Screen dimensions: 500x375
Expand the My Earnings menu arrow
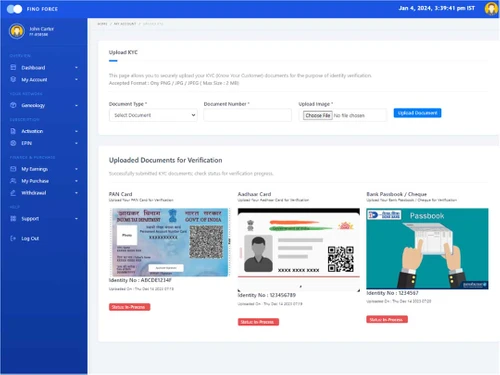tap(76, 169)
